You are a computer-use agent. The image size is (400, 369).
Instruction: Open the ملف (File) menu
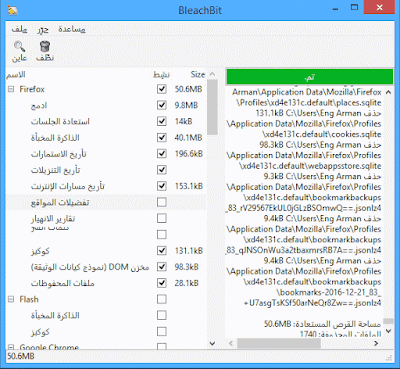point(19,29)
